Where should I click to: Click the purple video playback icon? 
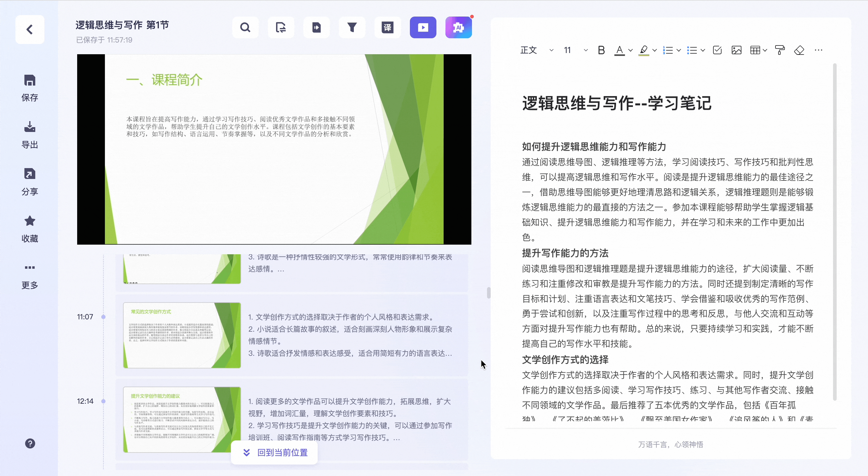[423, 27]
